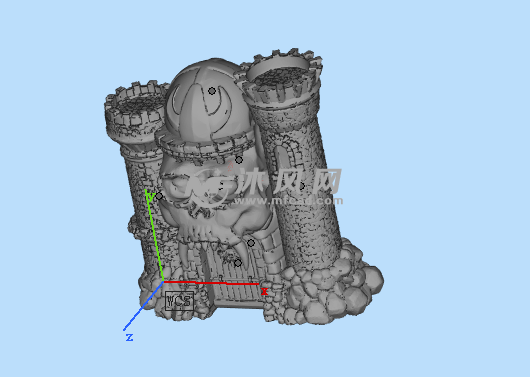Pick the point marker beside the skull fang
Image resolution: width=530 pixels, height=377 pixels.
(251, 243)
